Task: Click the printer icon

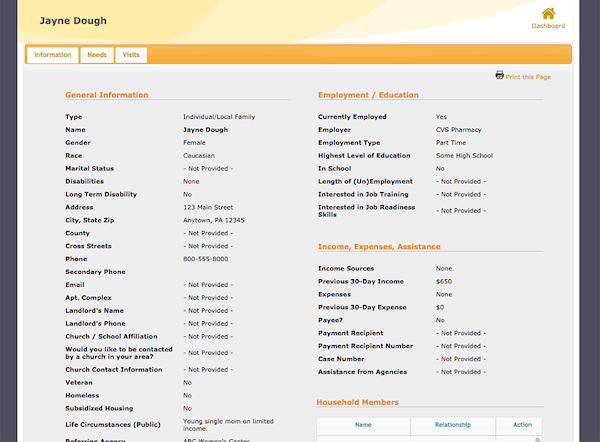Action: 499,75
